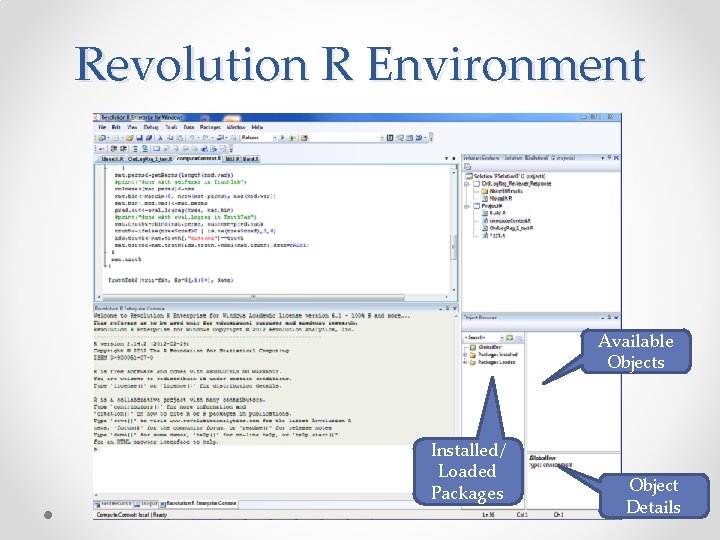Click the Col 1 status bar entry
The image size is (720, 540).
(x=523, y=515)
